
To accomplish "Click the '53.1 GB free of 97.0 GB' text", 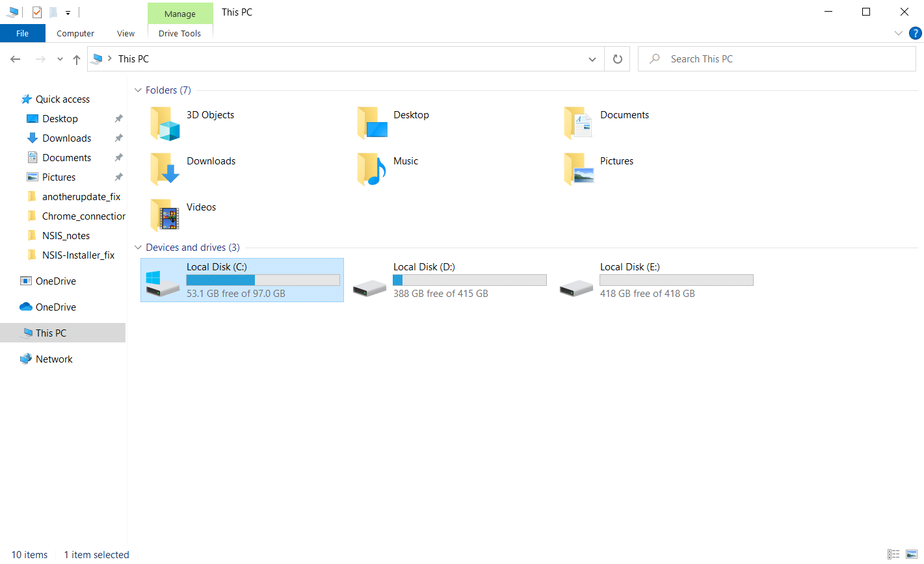I will pyautogui.click(x=236, y=294).
